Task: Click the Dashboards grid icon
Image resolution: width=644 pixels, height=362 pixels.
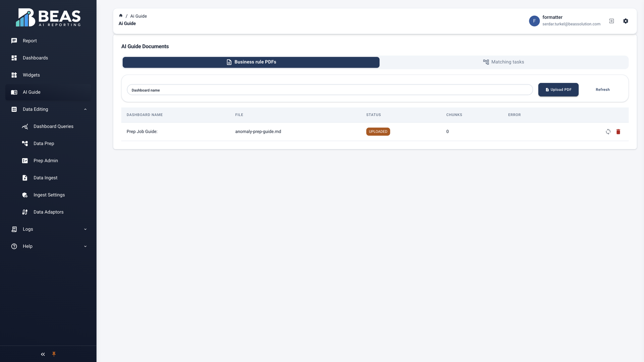Action: point(14,58)
